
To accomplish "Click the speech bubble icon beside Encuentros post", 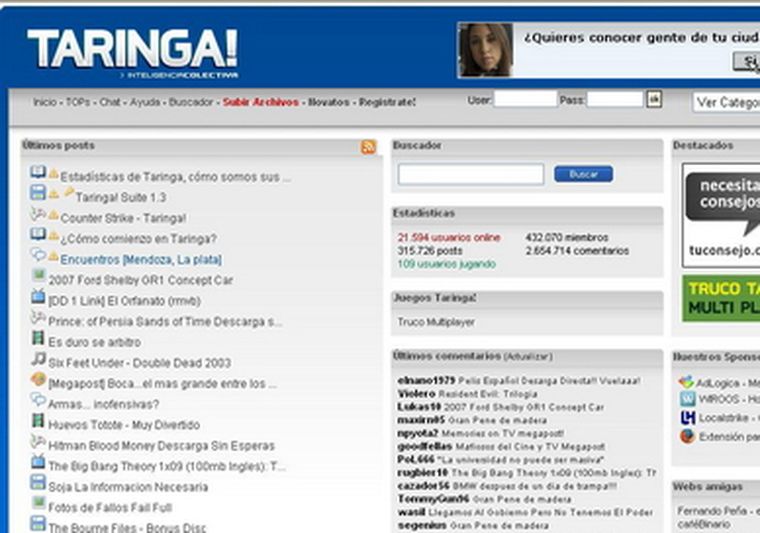I will pyautogui.click(x=38, y=254).
